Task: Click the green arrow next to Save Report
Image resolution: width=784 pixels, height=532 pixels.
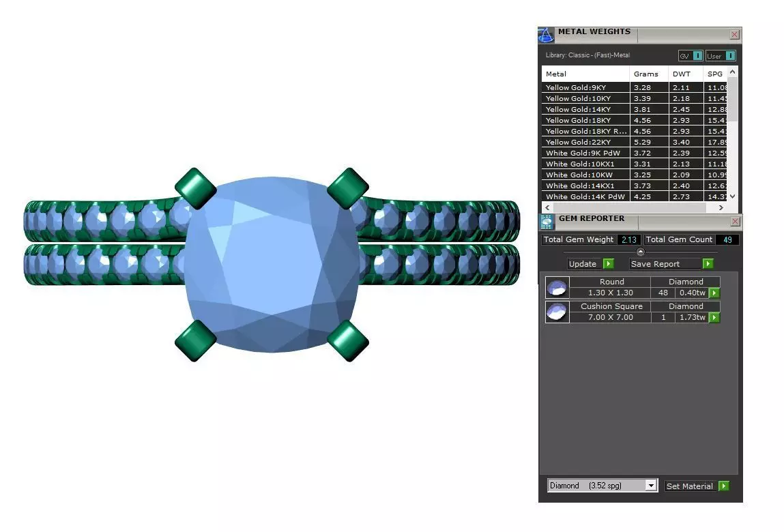Action: [x=708, y=263]
